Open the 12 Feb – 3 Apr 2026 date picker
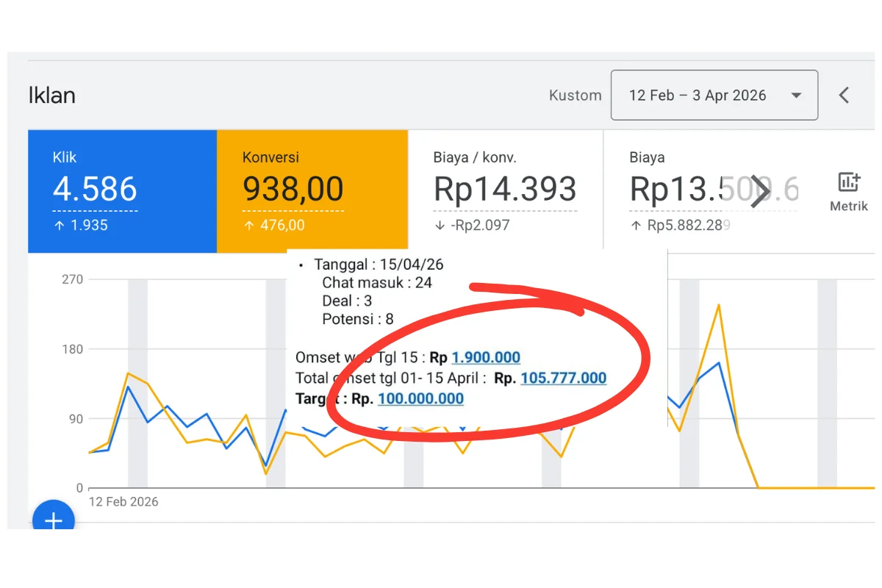Viewport: 882px width, 588px height. point(697,96)
